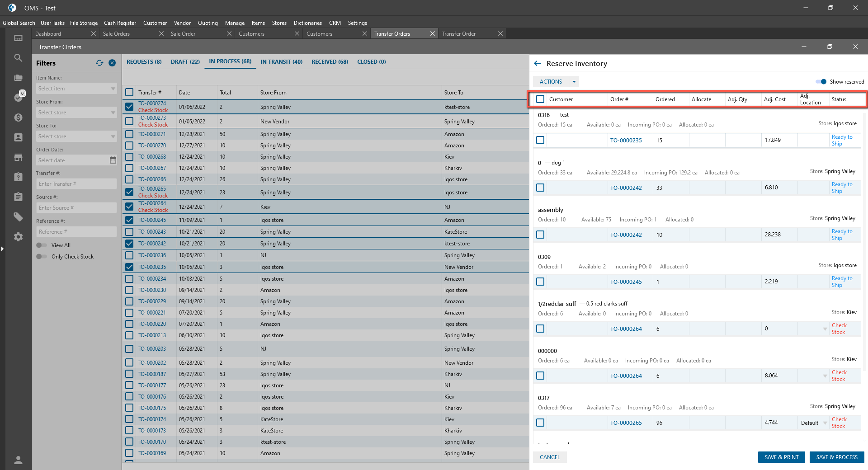
Task: Open the user tasks checkmark icon with badge
Action: click(18, 97)
